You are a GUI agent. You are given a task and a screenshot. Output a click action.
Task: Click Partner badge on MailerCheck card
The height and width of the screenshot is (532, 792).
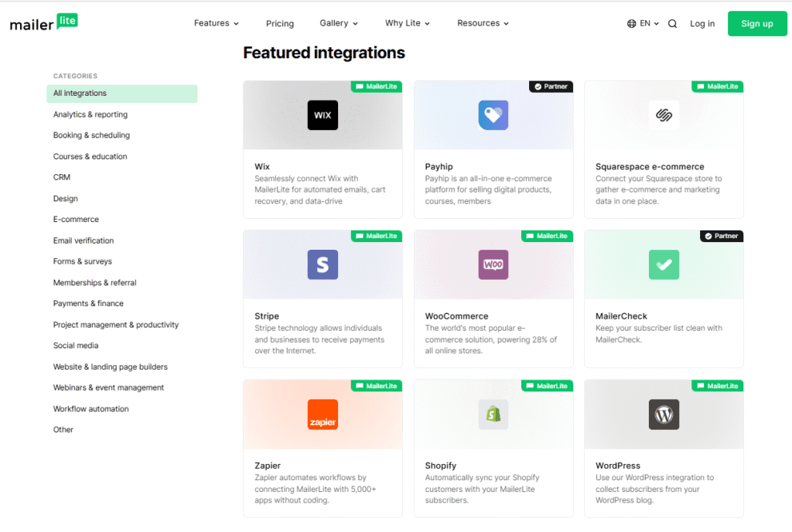[x=722, y=236]
